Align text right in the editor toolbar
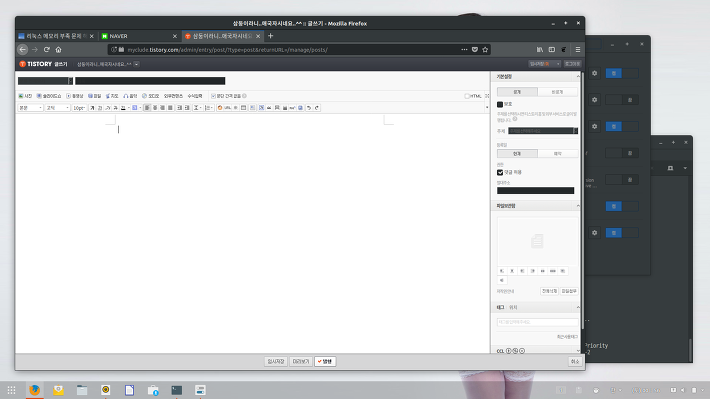The width and height of the screenshot is (710, 399). tap(163, 108)
